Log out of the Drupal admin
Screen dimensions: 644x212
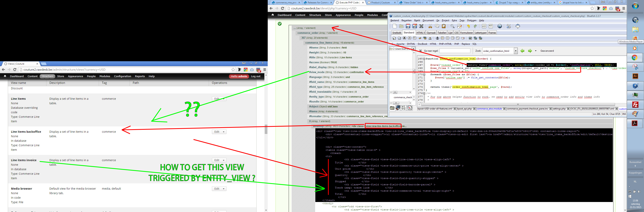(256, 76)
